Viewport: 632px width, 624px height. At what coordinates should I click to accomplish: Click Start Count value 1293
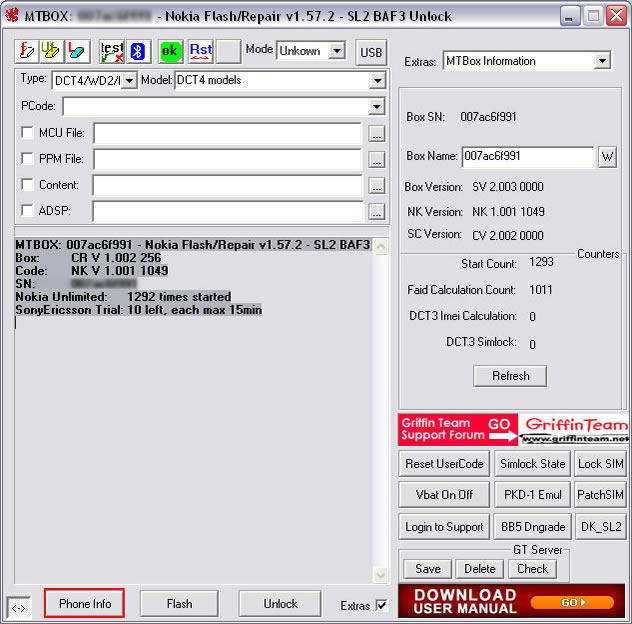pyautogui.click(x=541, y=262)
